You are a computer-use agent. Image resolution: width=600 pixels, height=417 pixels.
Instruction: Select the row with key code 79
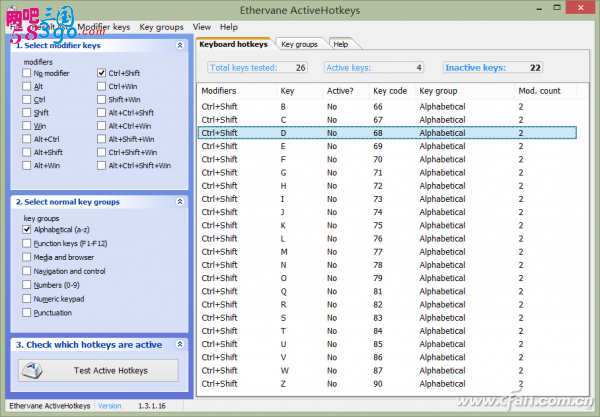click(387, 278)
